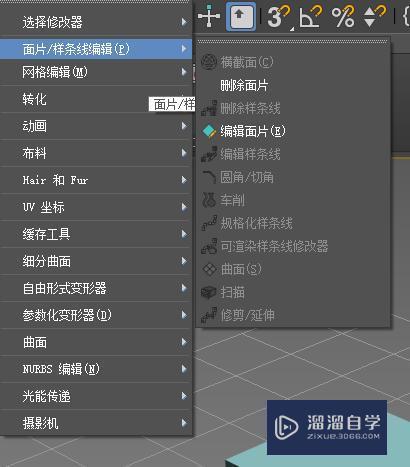The width and height of the screenshot is (410, 467).
Task: Open the UV 坐标 submenu
Action: (96, 207)
